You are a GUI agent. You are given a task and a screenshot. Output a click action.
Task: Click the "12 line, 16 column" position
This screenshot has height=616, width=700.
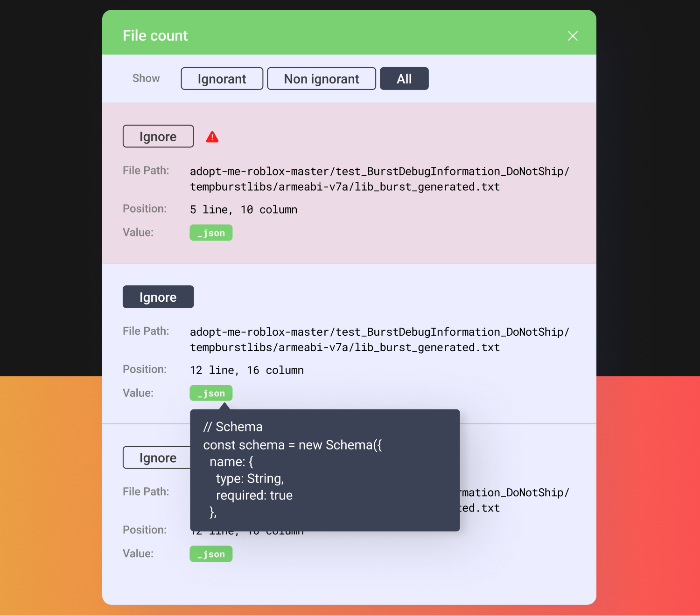point(246,370)
